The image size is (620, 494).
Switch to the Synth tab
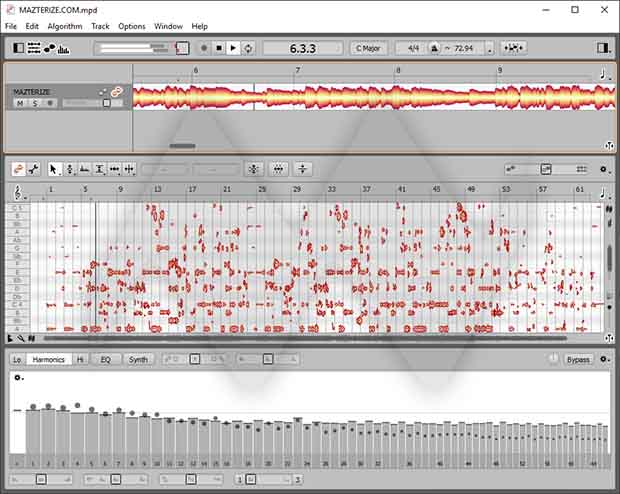[138, 360]
